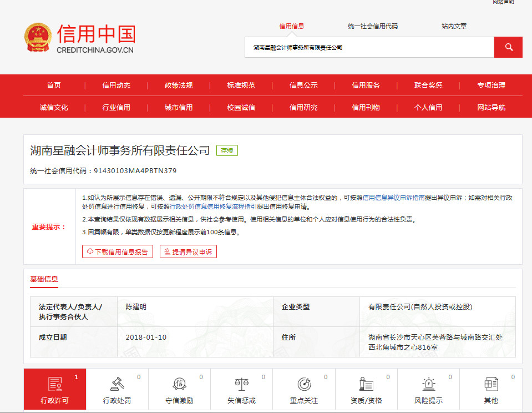
Task: Click the legal representative name 陈建明
Action: [136, 306]
